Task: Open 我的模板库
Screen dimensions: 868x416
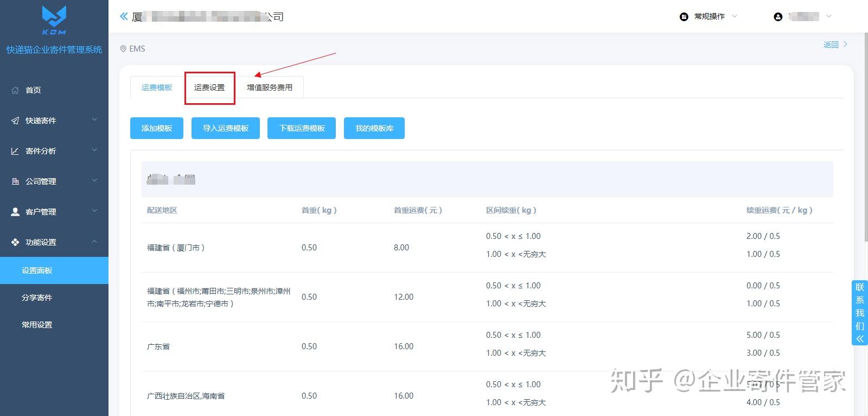Action: point(374,128)
